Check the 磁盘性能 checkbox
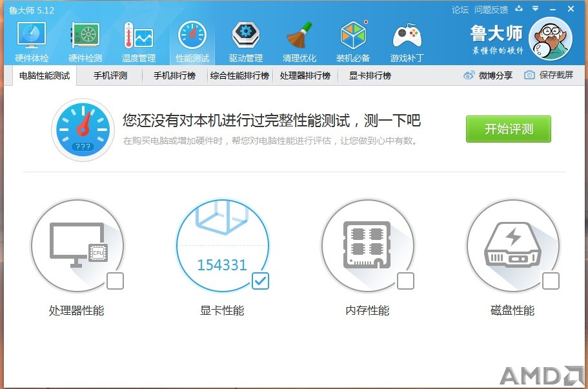 coord(551,281)
